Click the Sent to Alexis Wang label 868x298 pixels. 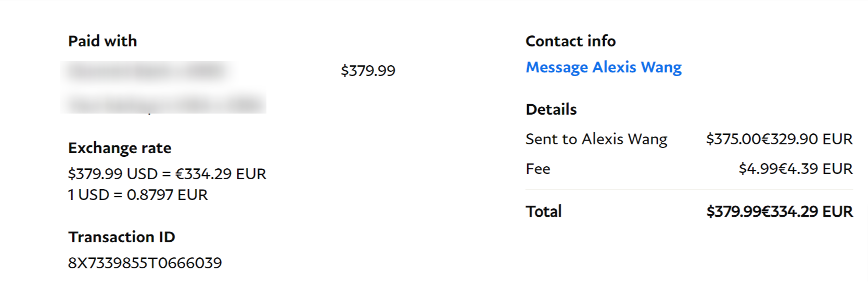point(596,139)
